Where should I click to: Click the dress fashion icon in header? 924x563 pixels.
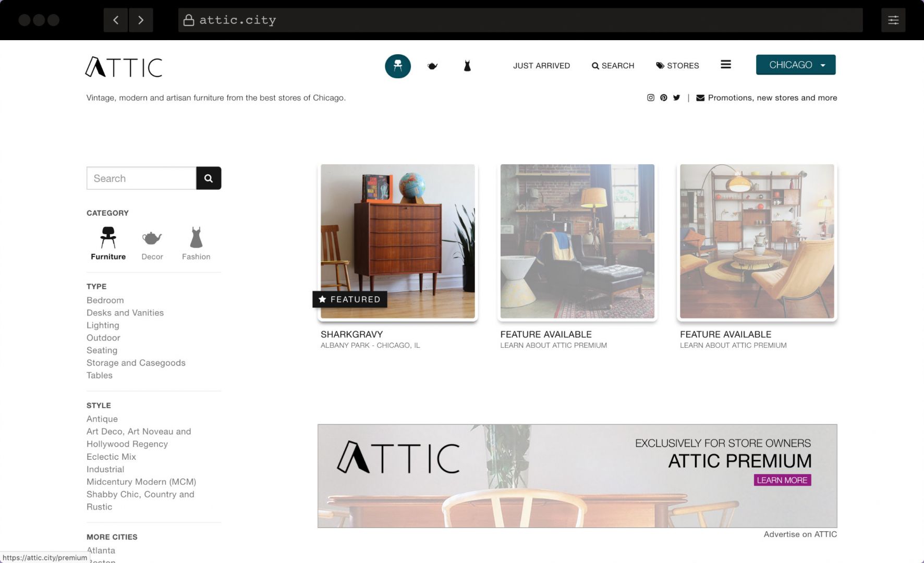coord(467,66)
